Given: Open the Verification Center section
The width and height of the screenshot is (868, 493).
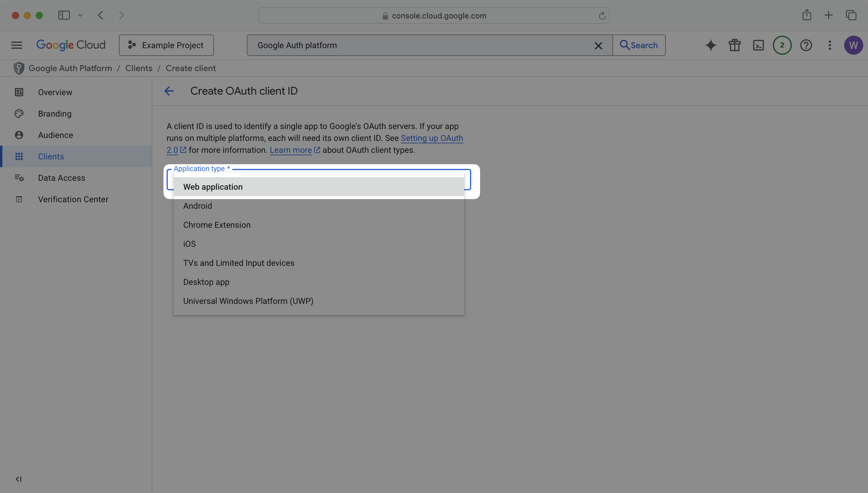Looking at the screenshot, I should [73, 199].
